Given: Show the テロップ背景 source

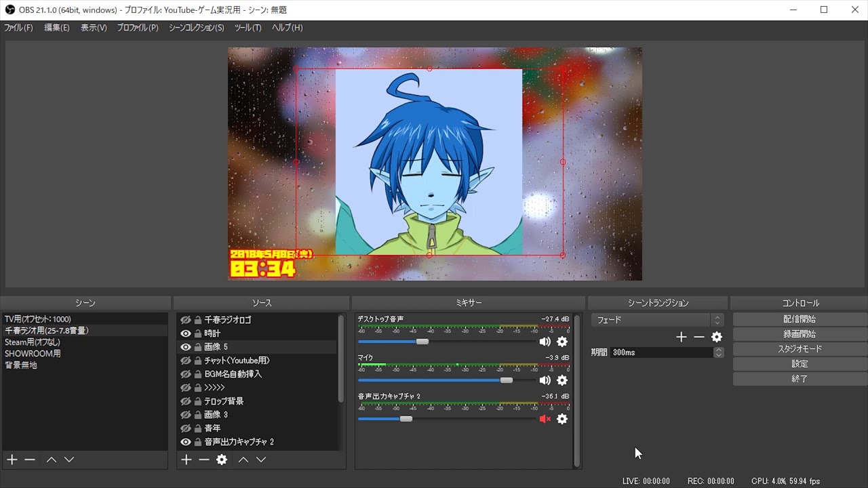Looking at the screenshot, I should [185, 401].
